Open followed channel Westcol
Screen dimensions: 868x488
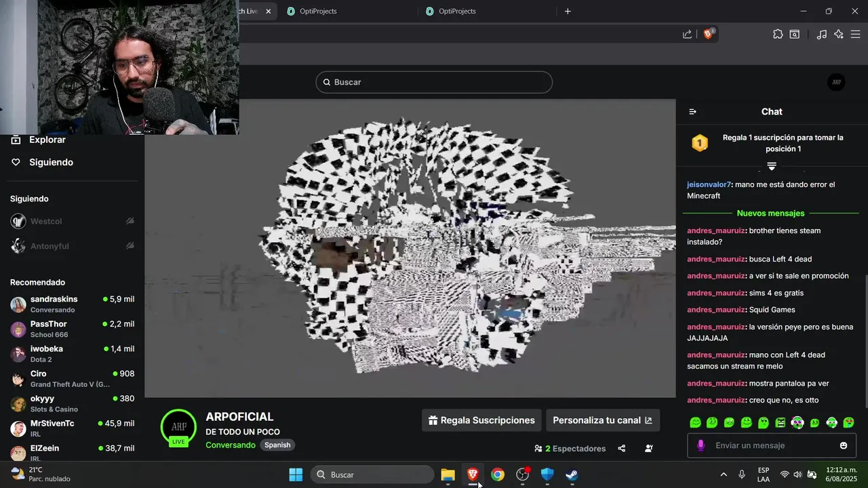(x=72, y=222)
